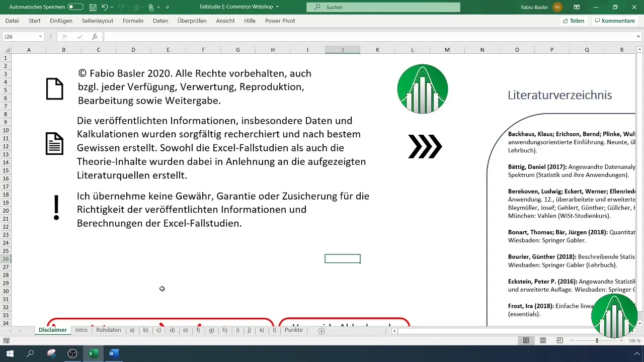Expand the file title Fallstudie E-Commerce Webshop dropdown
Image resolution: width=644 pixels, height=362 pixels.
277,7
